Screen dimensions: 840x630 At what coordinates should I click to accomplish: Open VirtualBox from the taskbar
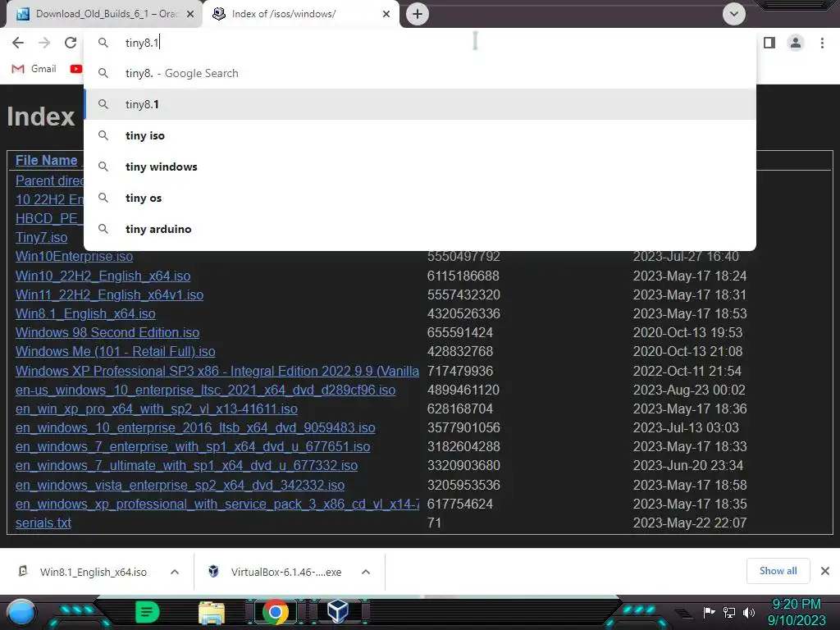coord(338,611)
